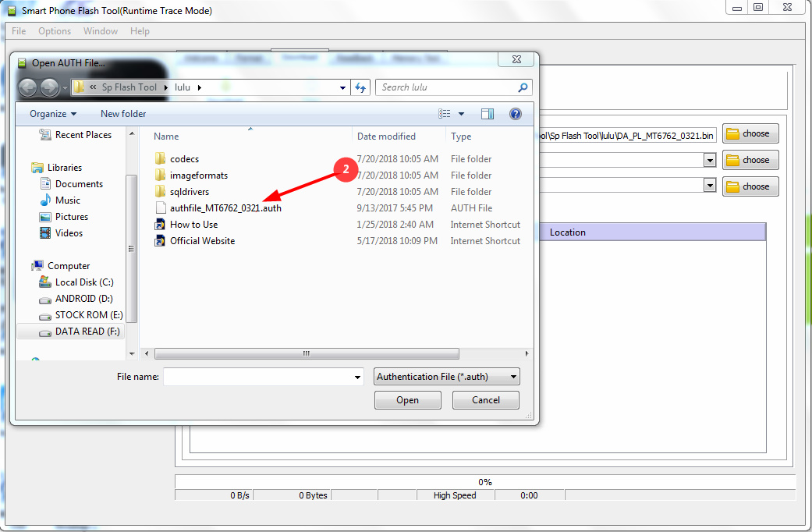The height and width of the screenshot is (532, 812).
Task: Select the Official Website shortcut icon
Action: pyautogui.click(x=161, y=241)
